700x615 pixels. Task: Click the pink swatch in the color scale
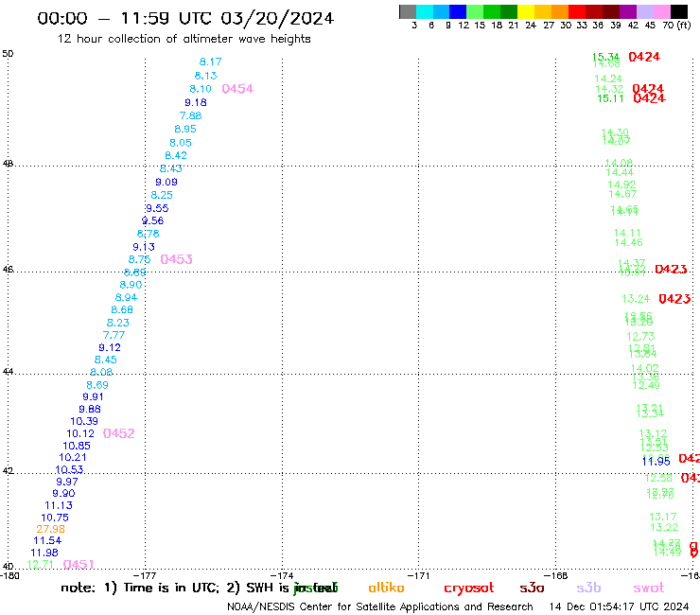click(662, 11)
